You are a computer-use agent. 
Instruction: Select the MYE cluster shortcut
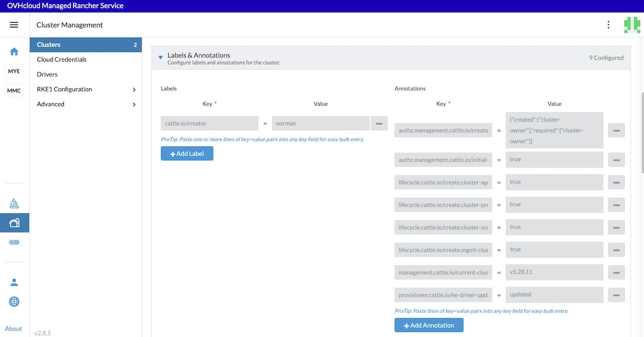14,71
